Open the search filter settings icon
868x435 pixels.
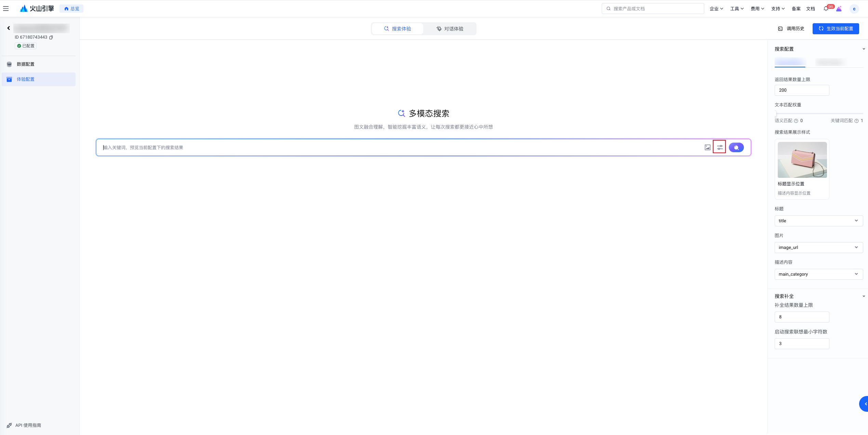point(720,147)
